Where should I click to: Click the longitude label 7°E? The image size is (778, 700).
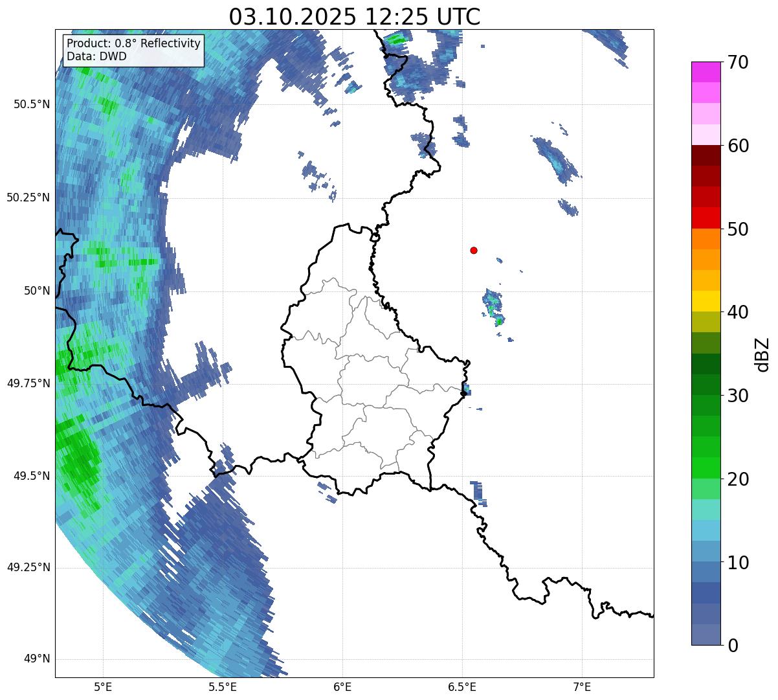(x=582, y=686)
